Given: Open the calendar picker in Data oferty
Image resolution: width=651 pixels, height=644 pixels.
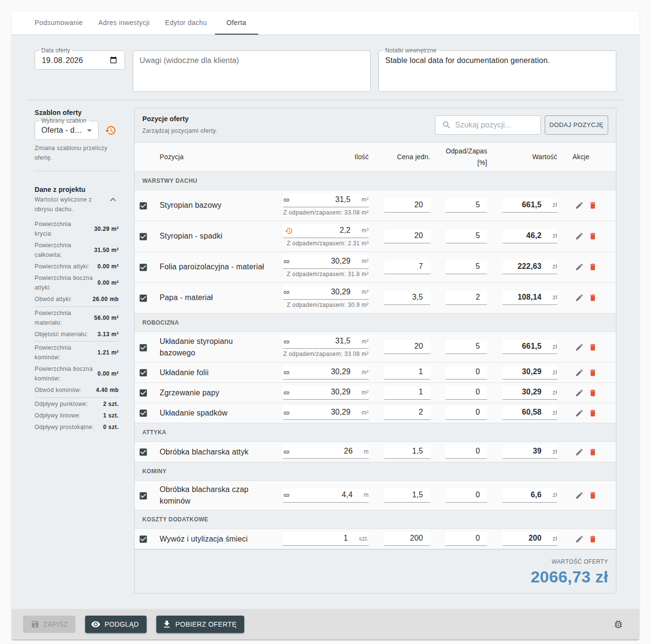Looking at the screenshot, I should pos(113,60).
